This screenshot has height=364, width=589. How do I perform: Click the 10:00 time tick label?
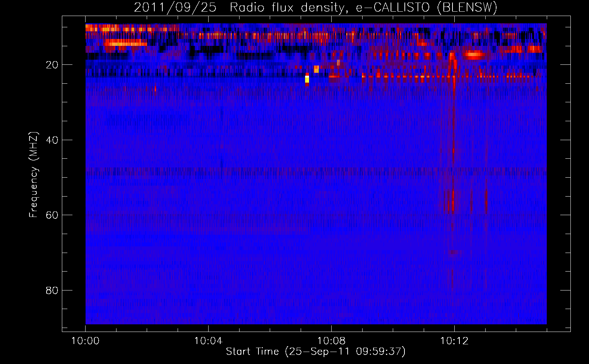coord(86,341)
